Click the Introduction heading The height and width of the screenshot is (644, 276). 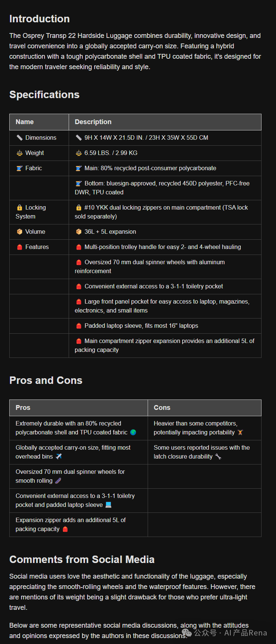pos(39,19)
